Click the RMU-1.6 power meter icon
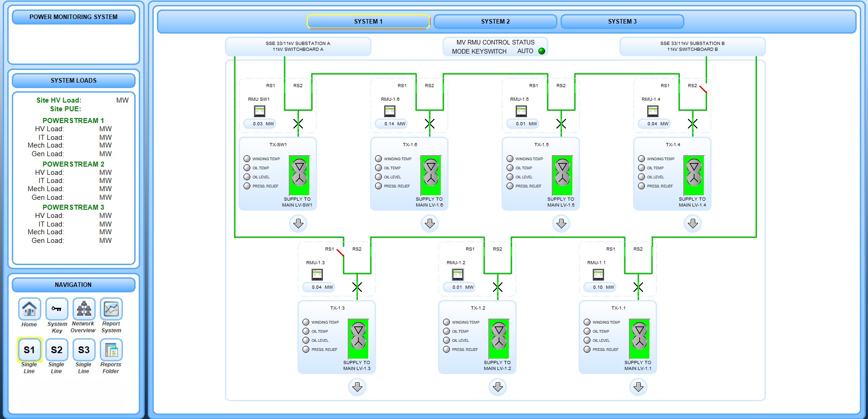This screenshot has height=419, width=868. pyautogui.click(x=390, y=111)
